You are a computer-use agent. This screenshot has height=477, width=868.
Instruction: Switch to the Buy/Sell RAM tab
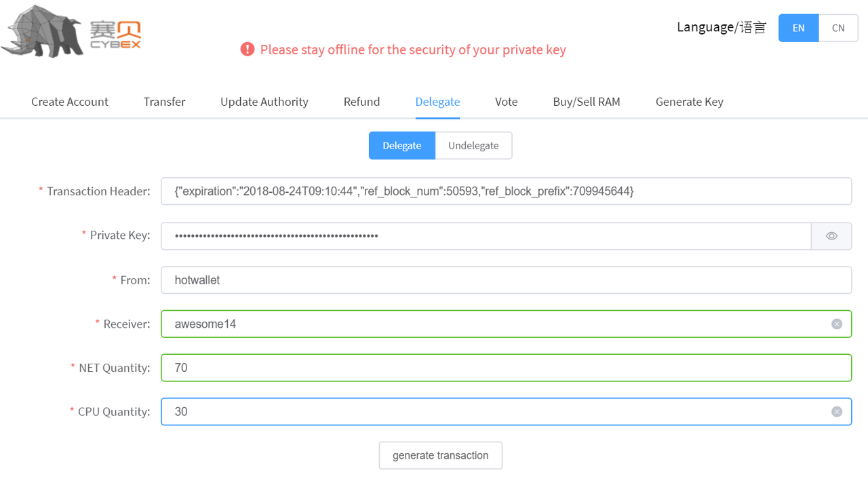[x=587, y=102]
